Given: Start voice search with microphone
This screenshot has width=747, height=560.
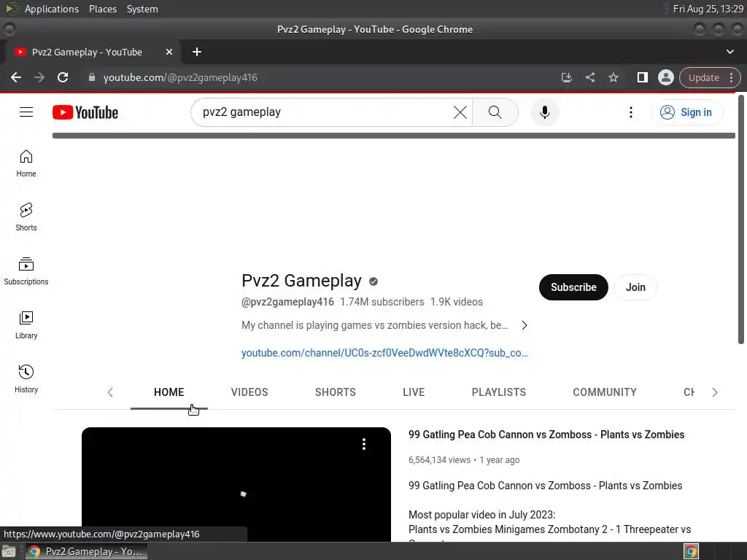Looking at the screenshot, I should (544, 112).
